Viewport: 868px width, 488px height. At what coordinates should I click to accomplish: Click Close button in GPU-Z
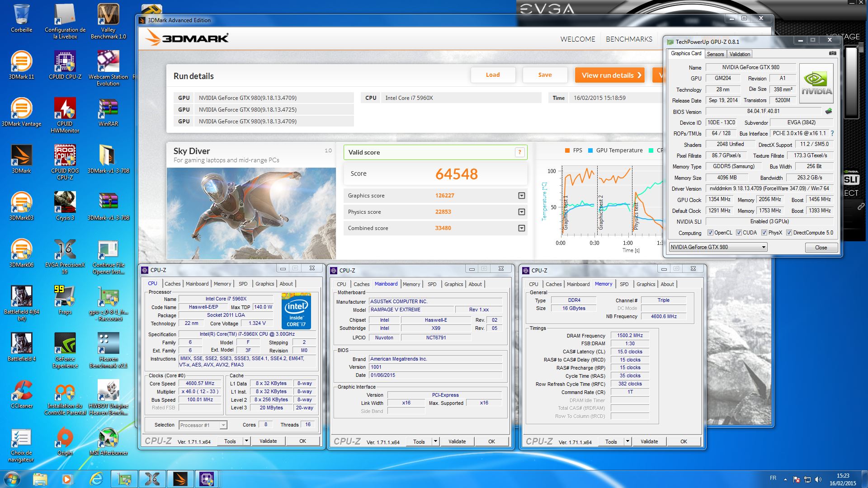[x=821, y=248]
